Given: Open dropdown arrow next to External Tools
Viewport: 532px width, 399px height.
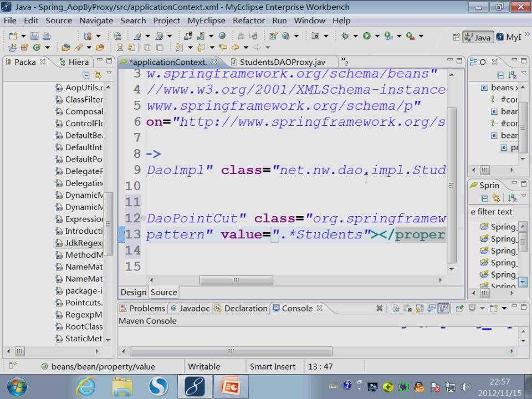Looking at the screenshot, I should click(421, 36).
